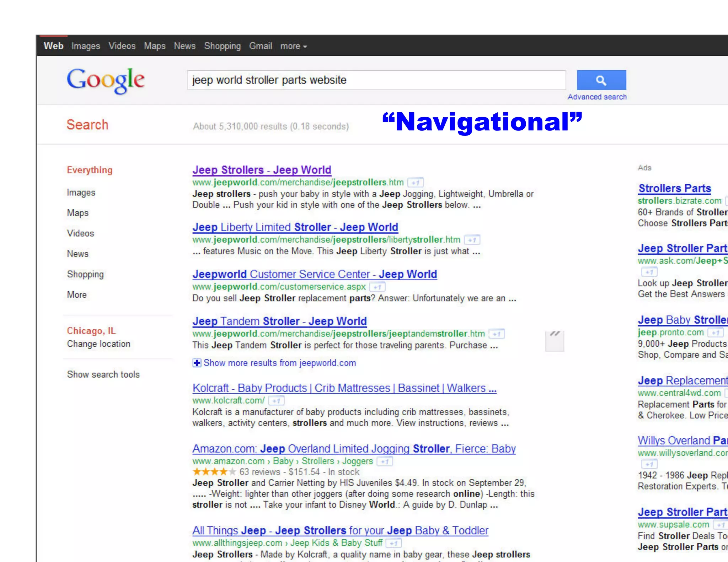Open Amazon Jeep Overland Jogging Stroller result
Screen dimensions: 728x562
pyautogui.click(x=354, y=449)
